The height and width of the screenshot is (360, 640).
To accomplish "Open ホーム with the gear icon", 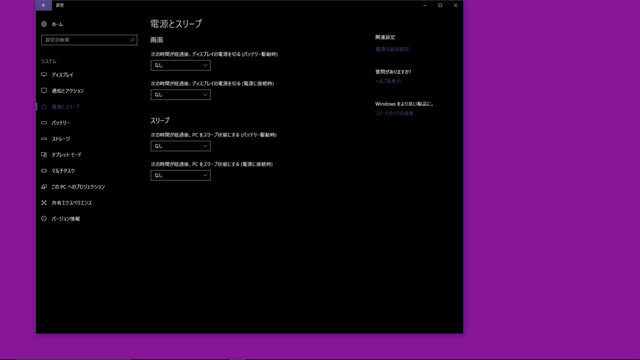I will click(x=44, y=24).
